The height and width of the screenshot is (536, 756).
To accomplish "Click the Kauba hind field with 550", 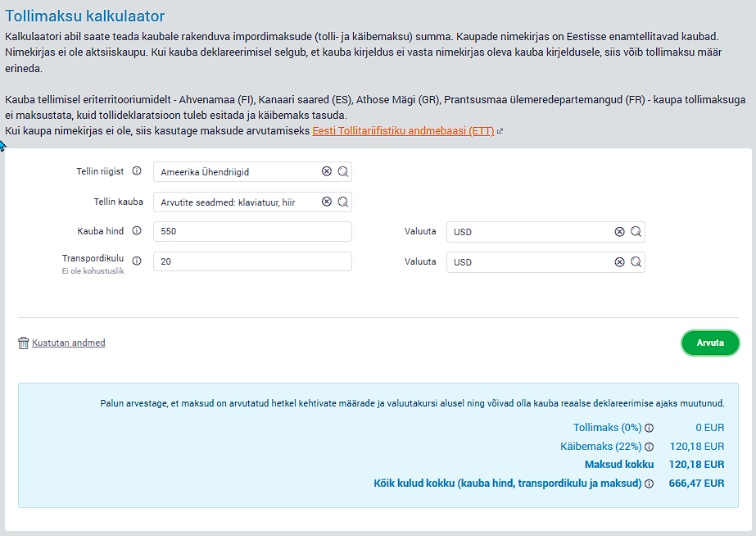I will pos(252,232).
